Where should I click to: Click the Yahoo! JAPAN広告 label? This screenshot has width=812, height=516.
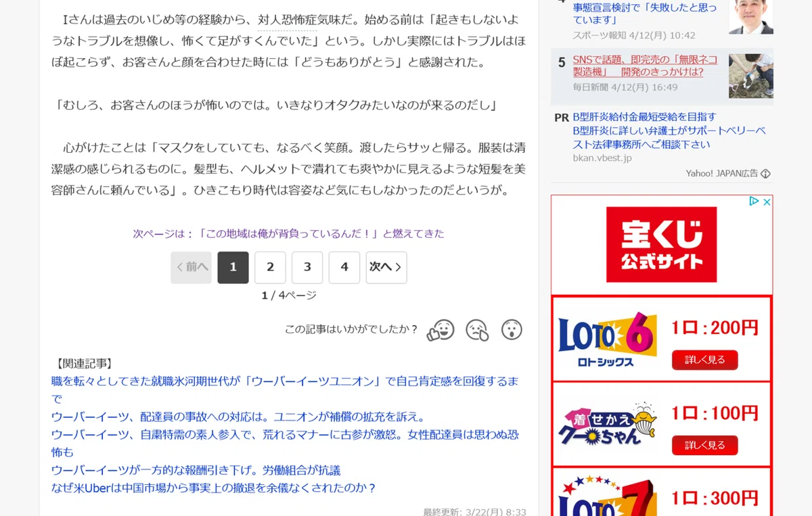coord(721,174)
